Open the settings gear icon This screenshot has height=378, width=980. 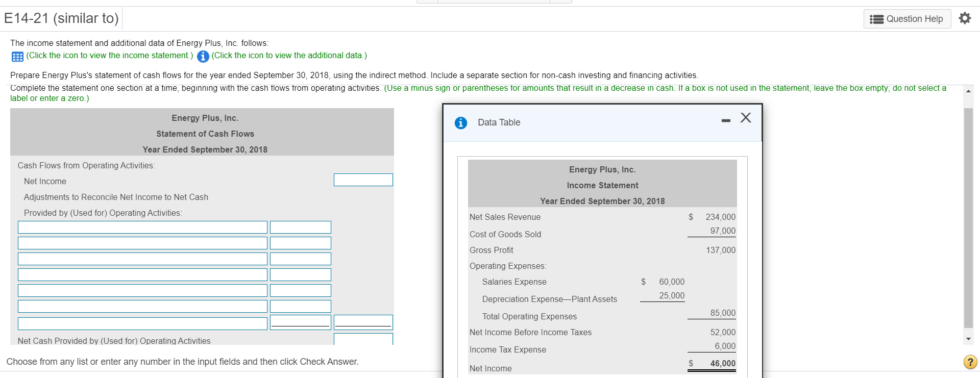coord(964,18)
